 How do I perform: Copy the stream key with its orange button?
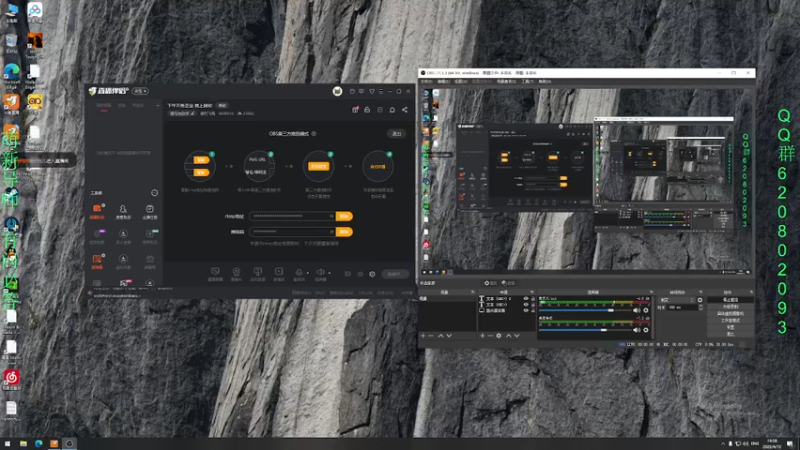coord(344,232)
